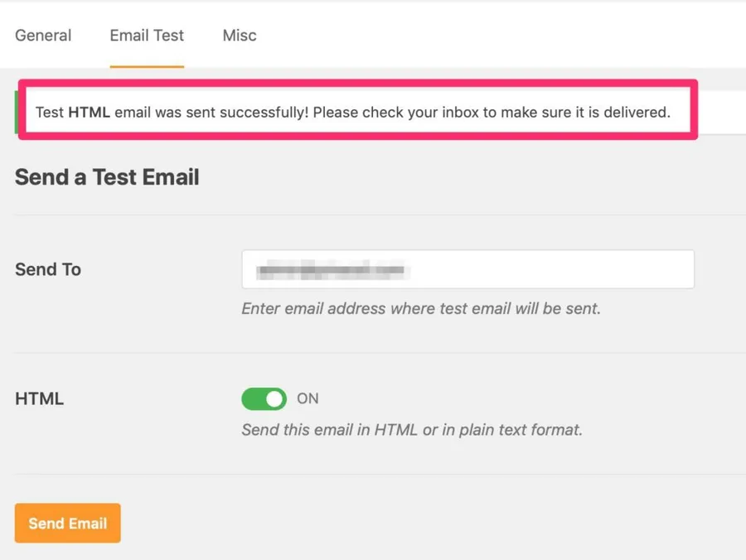746x560 pixels.
Task: Open the Misc settings tab
Action: [x=240, y=36]
